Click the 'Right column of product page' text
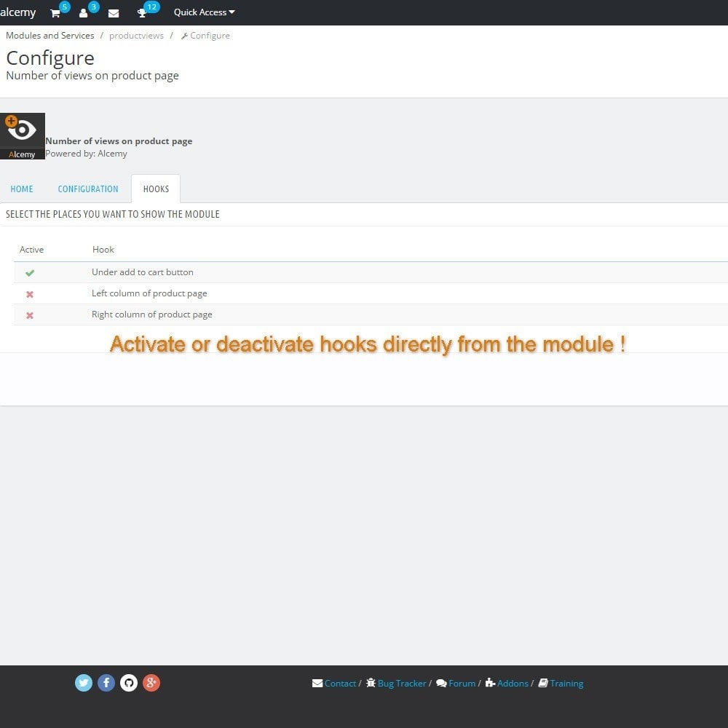This screenshot has width=728, height=728. [x=152, y=314]
